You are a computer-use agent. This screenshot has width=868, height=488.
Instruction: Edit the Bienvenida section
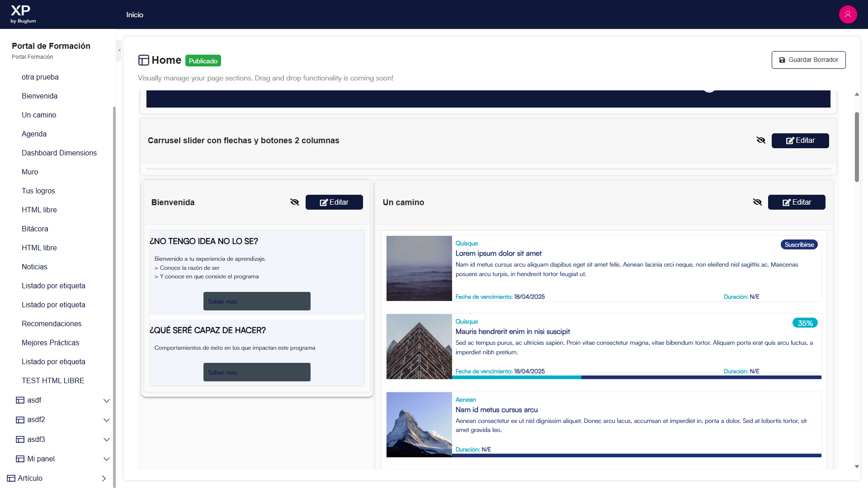(334, 202)
